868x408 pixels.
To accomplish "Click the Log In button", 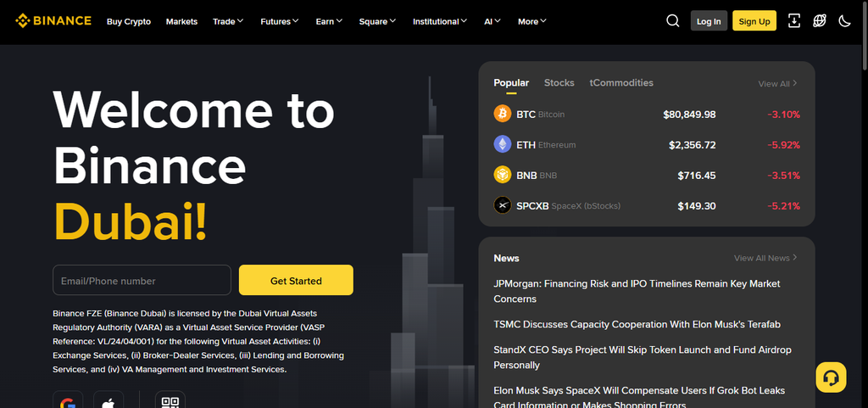I will click(x=709, y=21).
